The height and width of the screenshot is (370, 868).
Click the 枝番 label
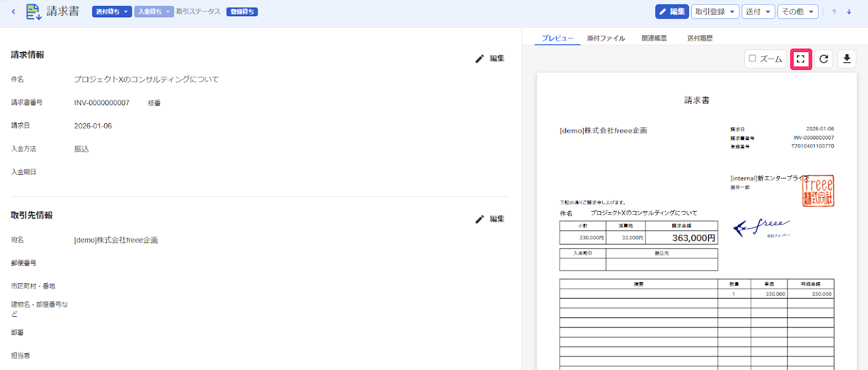click(x=154, y=103)
